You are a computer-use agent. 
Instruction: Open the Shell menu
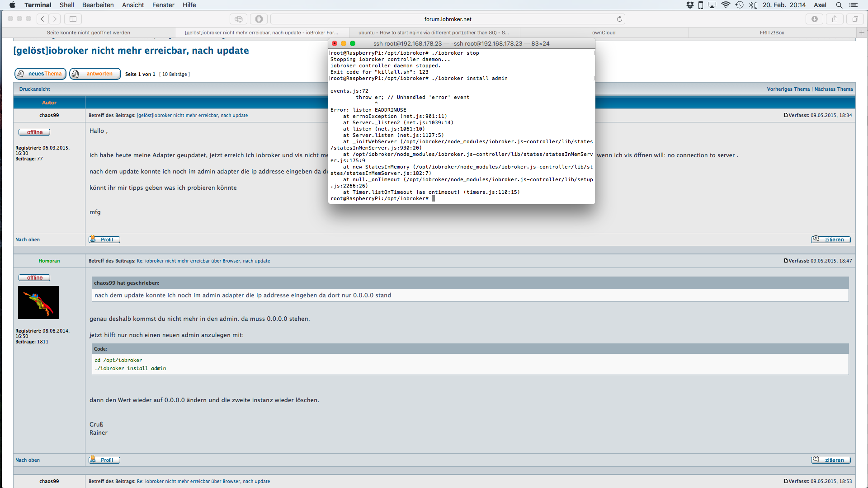point(66,5)
